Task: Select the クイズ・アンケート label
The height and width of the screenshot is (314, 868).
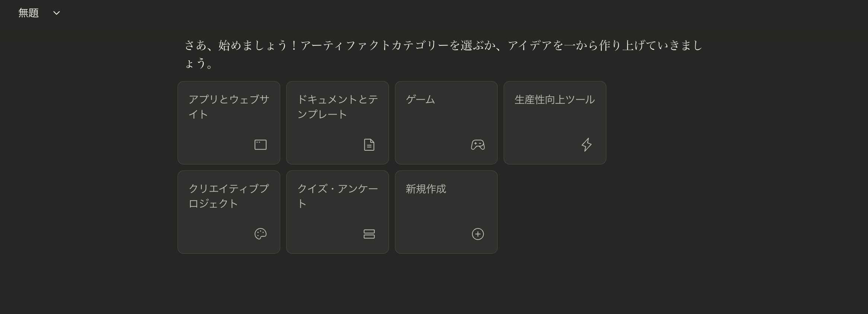Action: coord(338,196)
